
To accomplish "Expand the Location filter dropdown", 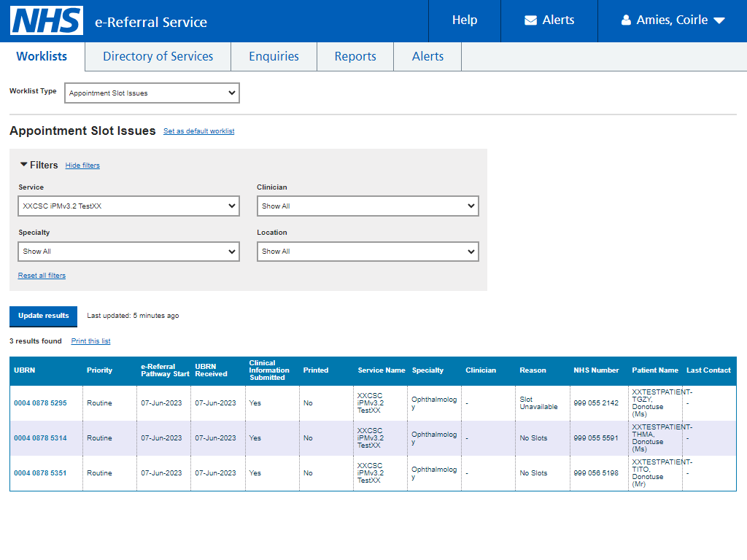I will pos(368,252).
